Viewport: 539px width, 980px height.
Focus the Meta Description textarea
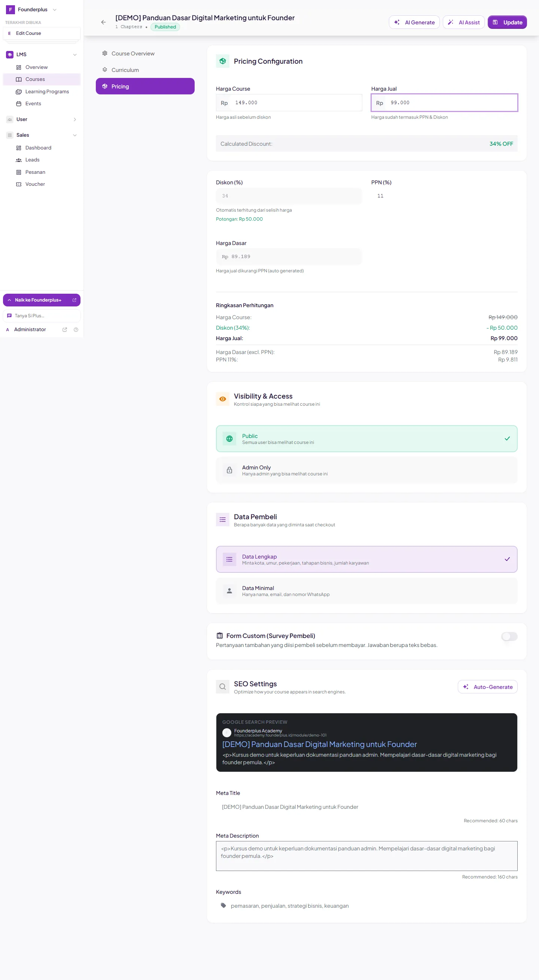(x=366, y=856)
